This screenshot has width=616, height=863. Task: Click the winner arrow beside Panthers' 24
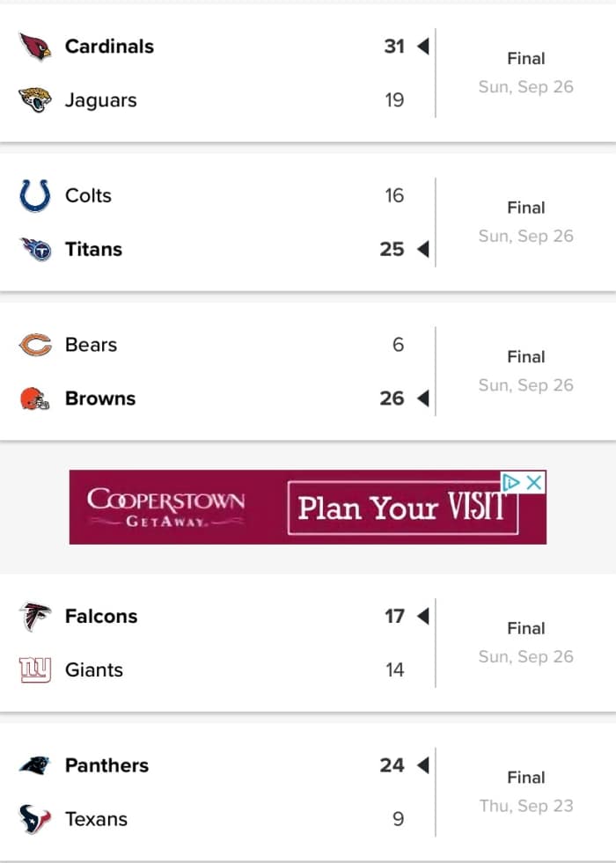point(422,766)
